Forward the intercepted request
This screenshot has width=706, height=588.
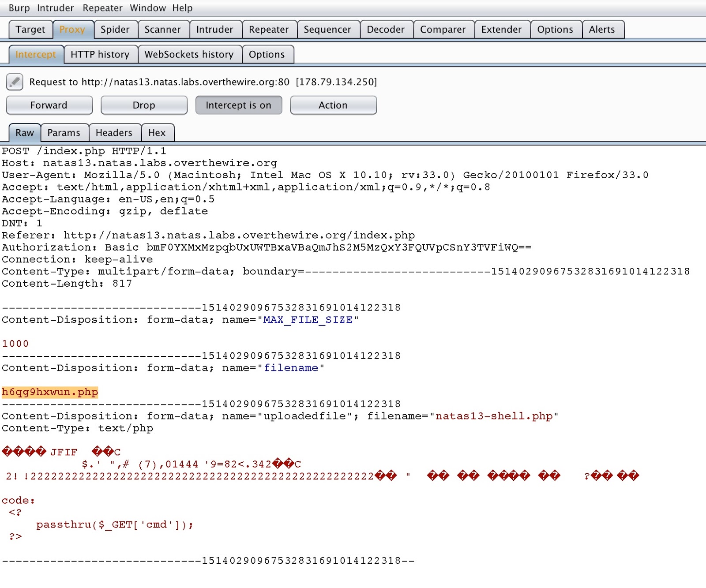[x=49, y=105]
